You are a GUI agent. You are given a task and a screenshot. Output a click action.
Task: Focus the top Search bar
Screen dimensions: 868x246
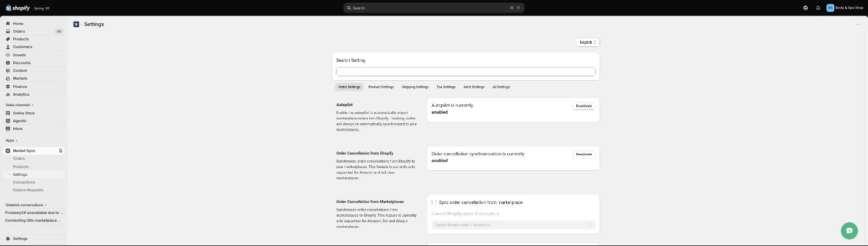(x=433, y=8)
